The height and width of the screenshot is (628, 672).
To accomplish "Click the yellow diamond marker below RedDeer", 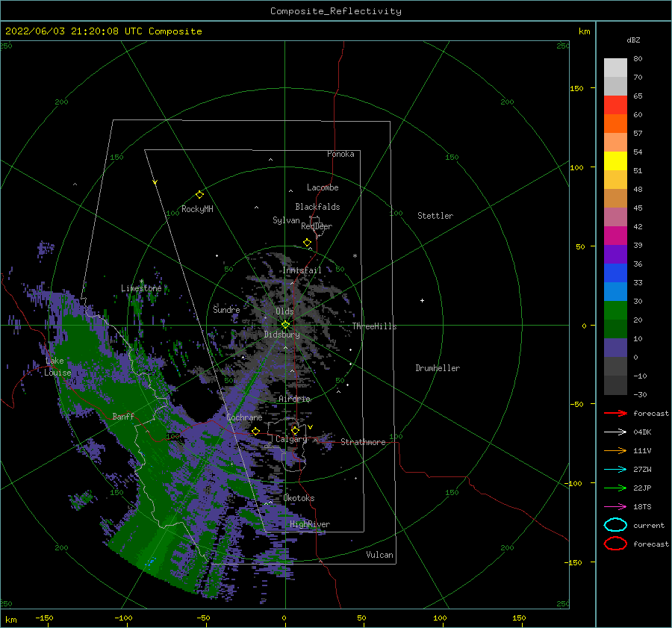I will coord(308,243).
